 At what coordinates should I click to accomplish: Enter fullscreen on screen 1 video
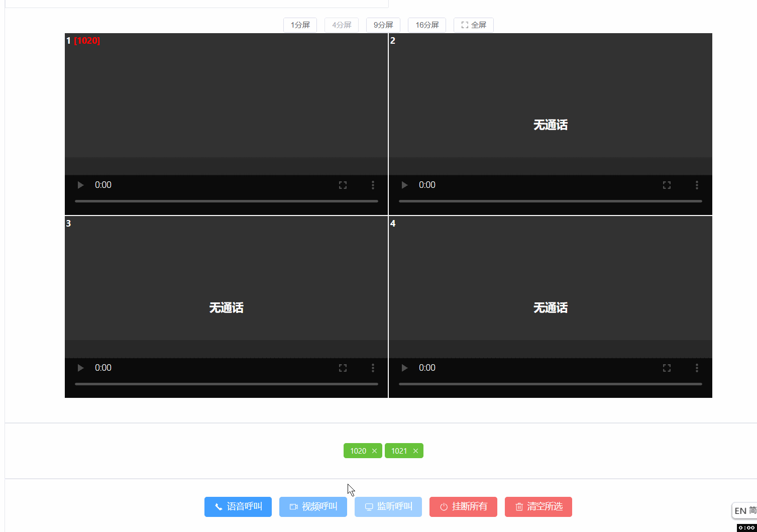pyautogui.click(x=343, y=185)
